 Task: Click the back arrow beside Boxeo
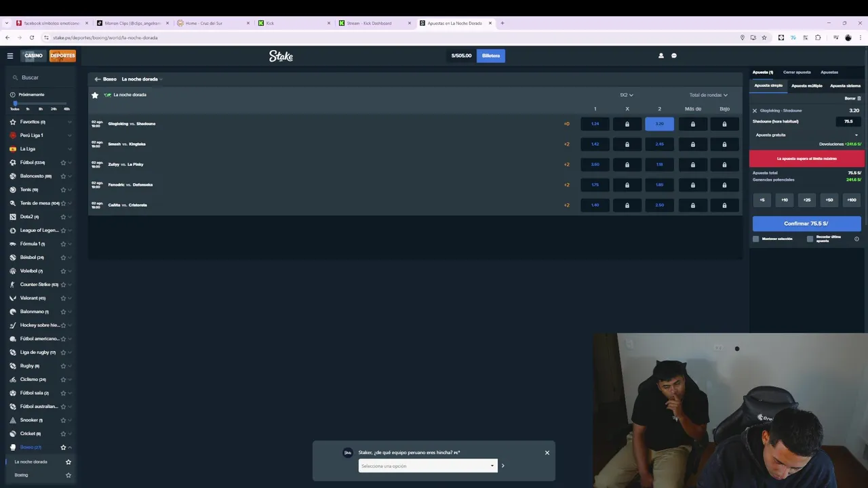click(x=97, y=79)
